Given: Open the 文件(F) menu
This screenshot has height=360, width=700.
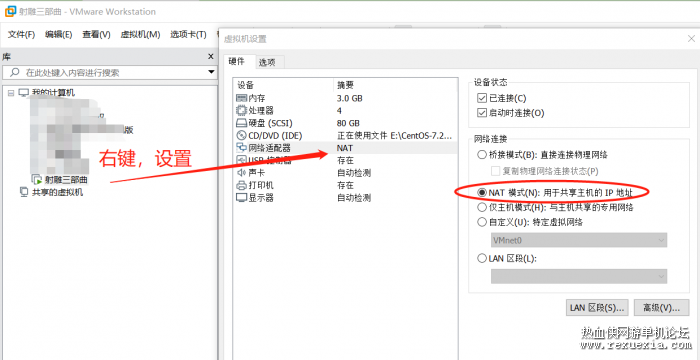Looking at the screenshot, I should click(x=21, y=34).
